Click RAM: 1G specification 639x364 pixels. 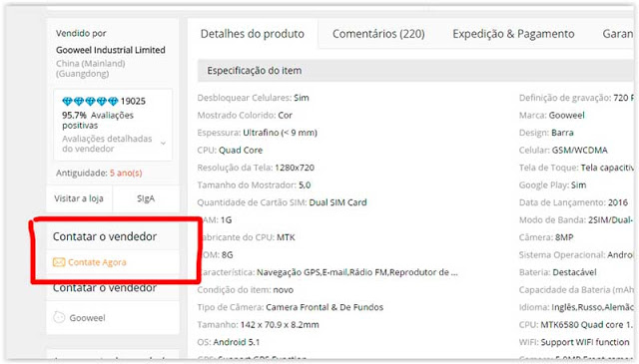click(x=217, y=219)
